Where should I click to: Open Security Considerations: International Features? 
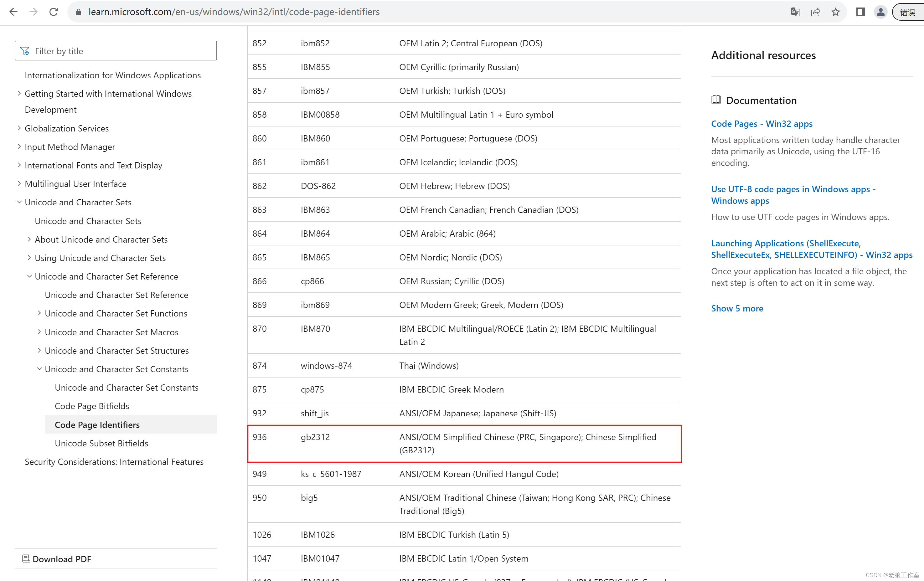point(114,462)
